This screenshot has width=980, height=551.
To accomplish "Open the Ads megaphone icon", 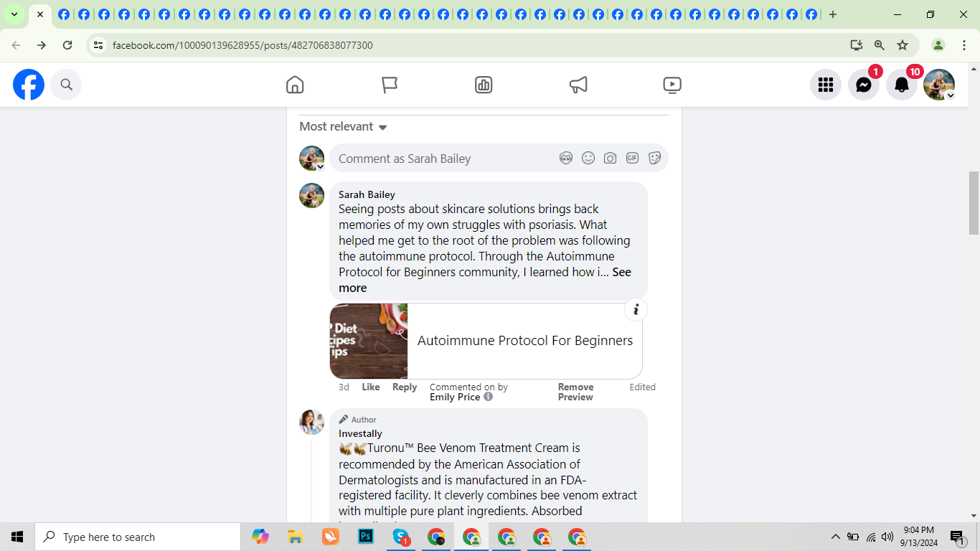I will pyautogui.click(x=578, y=85).
